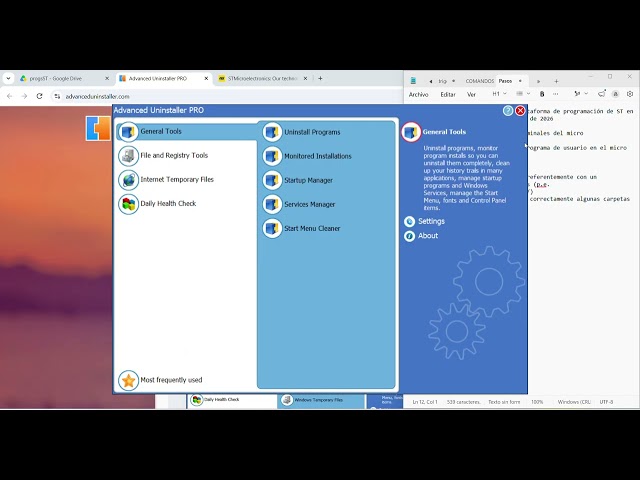Click the Most frequently used star icon
Image resolution: width=640 pixels, height=480 pixels.
[x=128, y=380]
